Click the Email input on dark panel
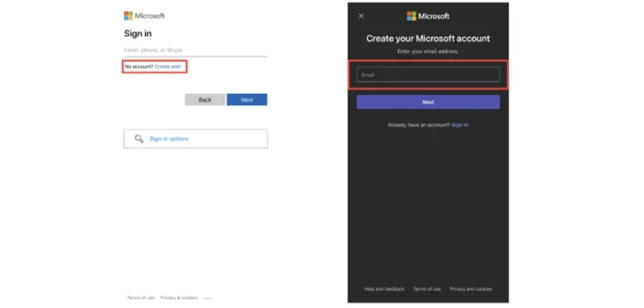 point(428,75)
